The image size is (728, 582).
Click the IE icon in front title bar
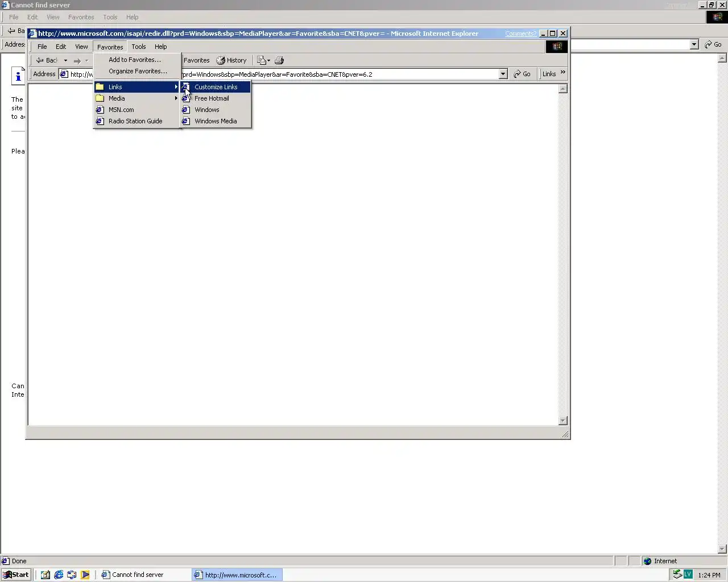click(x=32, y=34)
